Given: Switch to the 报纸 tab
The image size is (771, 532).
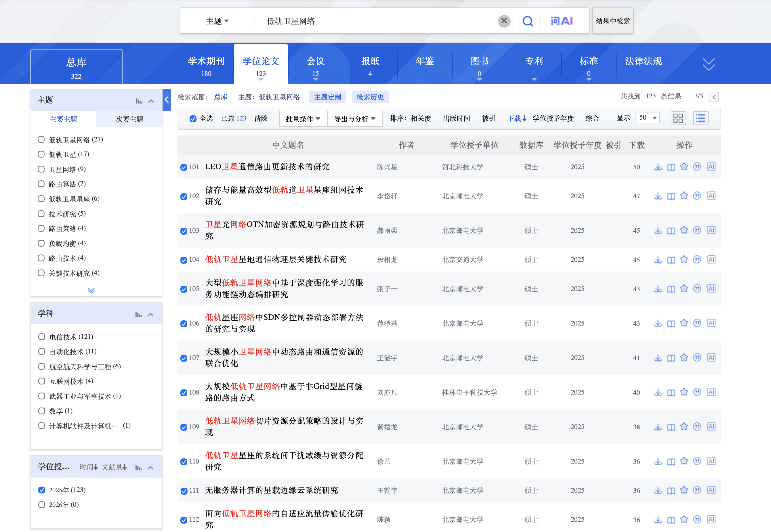Looking at the screenshot, I should click(x=370, y=66).
